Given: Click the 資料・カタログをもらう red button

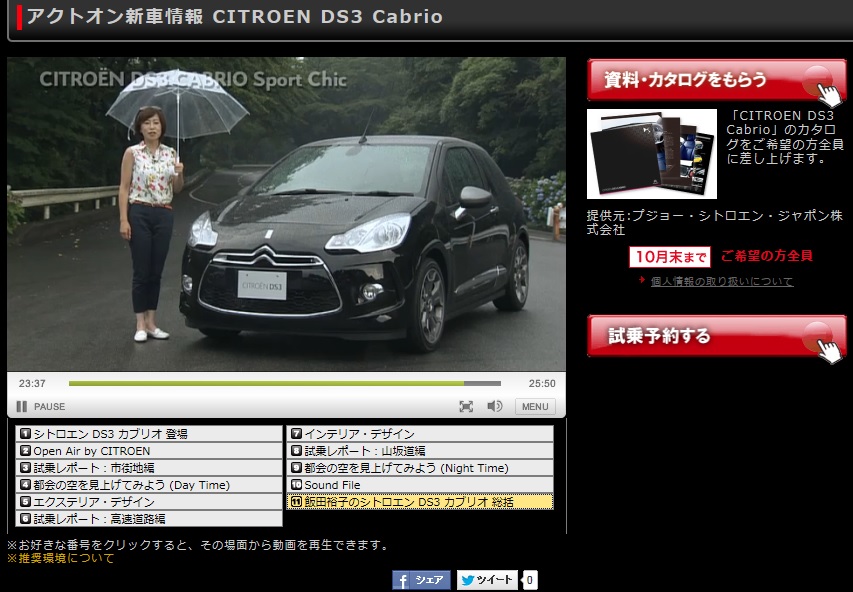Looking at the screenshot, I should coord(716,81).
